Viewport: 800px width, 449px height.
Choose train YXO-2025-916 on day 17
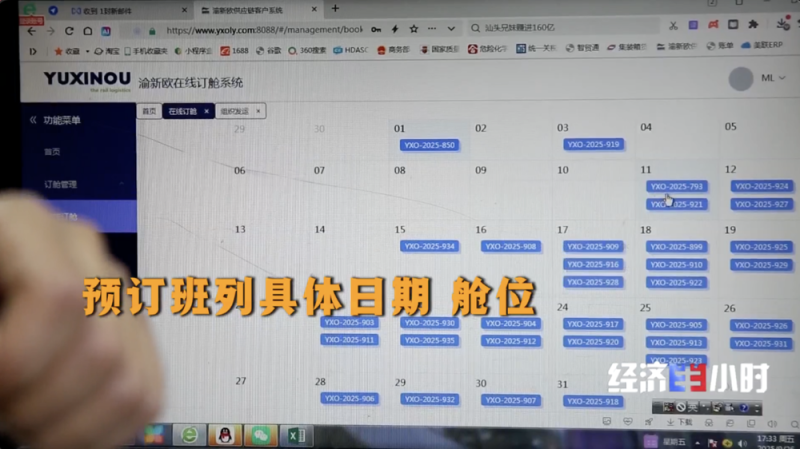tap(593, 264)
